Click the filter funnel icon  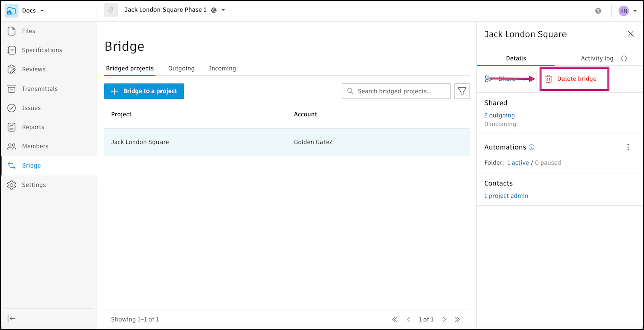pos(462,91)
